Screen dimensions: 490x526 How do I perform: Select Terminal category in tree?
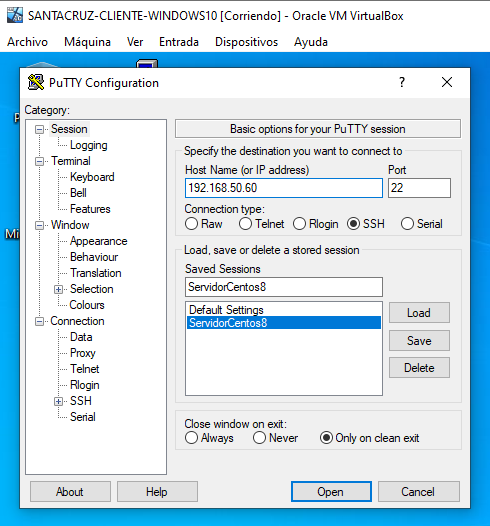click(71, 161)
